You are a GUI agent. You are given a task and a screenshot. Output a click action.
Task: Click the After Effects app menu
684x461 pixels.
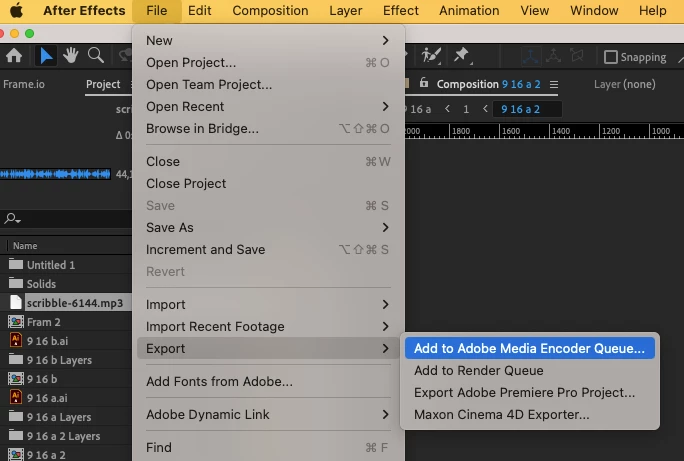84,10
